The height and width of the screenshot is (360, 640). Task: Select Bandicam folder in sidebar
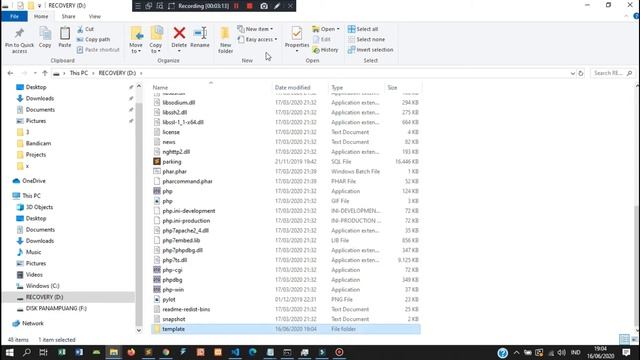38,143
